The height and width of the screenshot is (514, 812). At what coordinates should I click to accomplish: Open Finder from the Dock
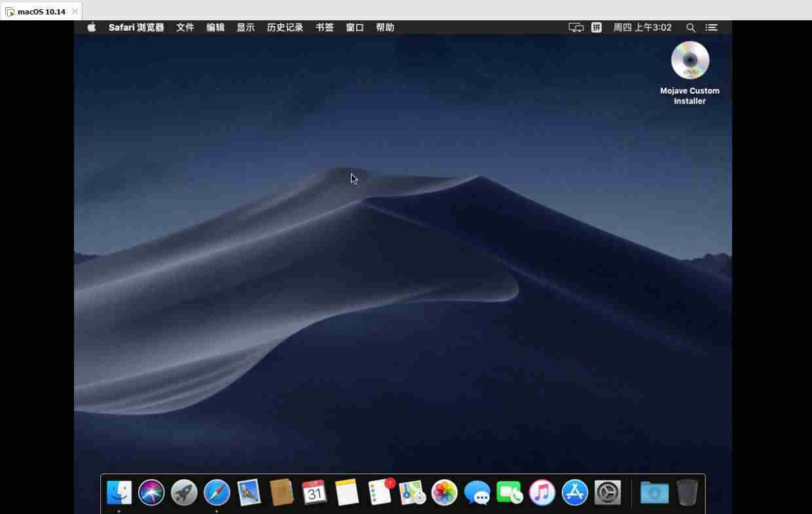point(119,492)
